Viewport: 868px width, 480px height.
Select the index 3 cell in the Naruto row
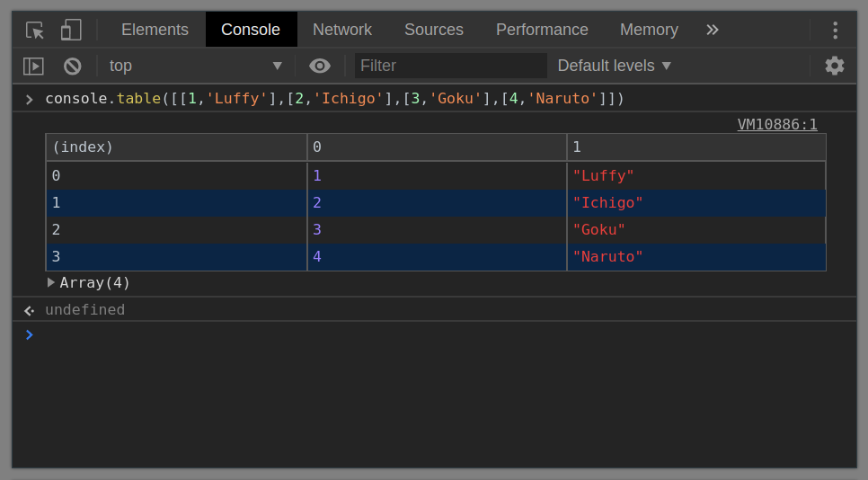coord(177,257)
